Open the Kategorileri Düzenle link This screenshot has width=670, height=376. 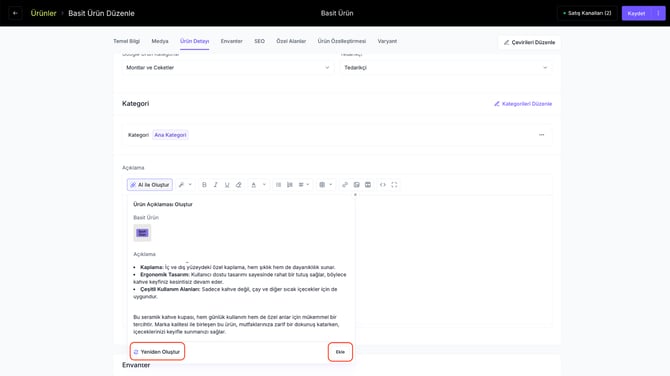(x=523, y=104)
